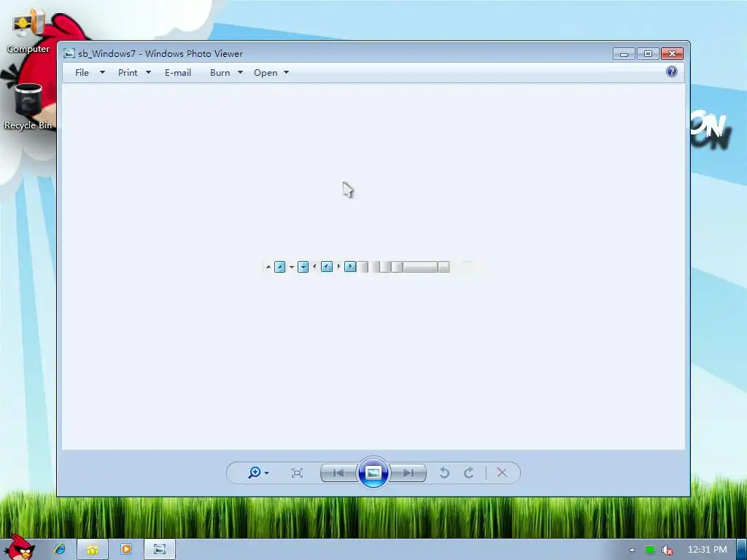The image size is (747, 560).
Task: Go to the next photo
Action: [x=408, y=472]
